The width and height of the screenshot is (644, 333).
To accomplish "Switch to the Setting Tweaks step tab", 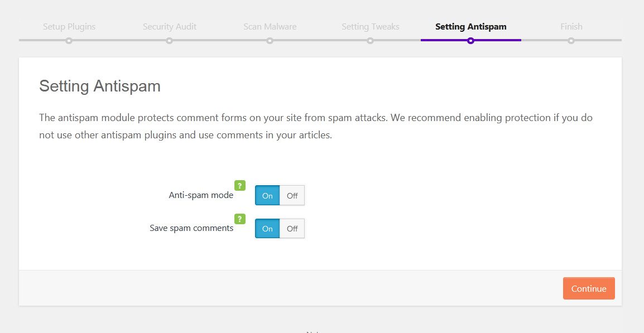I will (371, 27).
